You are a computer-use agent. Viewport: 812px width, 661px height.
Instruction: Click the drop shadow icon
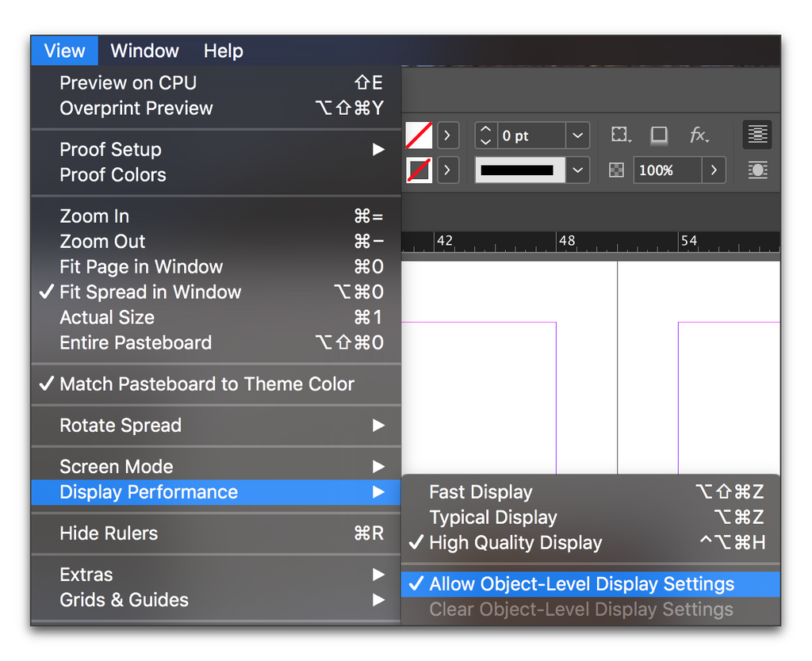(659, 136)
